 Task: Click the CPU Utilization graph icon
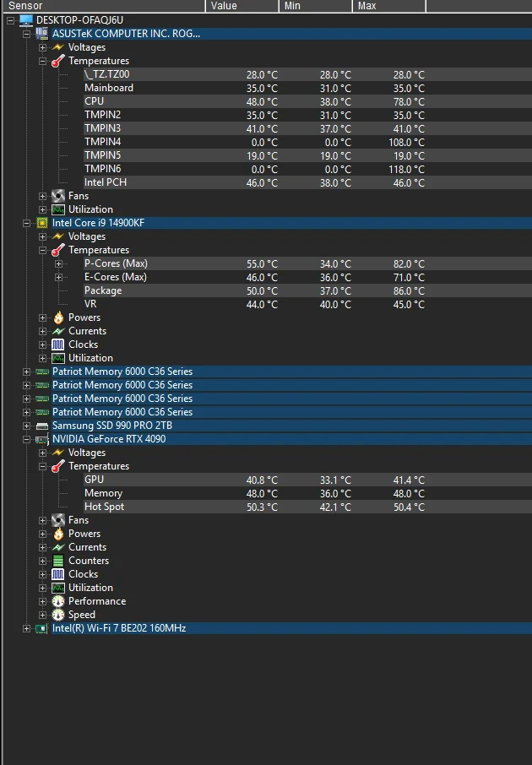58,359
